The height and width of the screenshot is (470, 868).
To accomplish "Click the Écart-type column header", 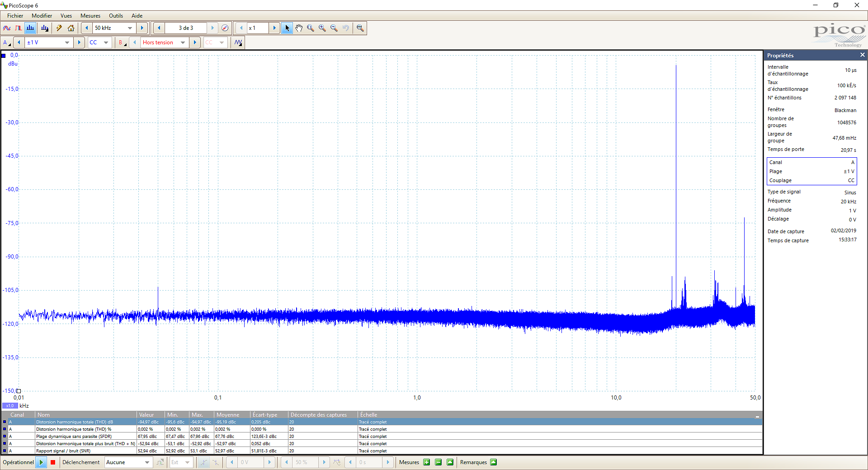I will coord(269,415).
